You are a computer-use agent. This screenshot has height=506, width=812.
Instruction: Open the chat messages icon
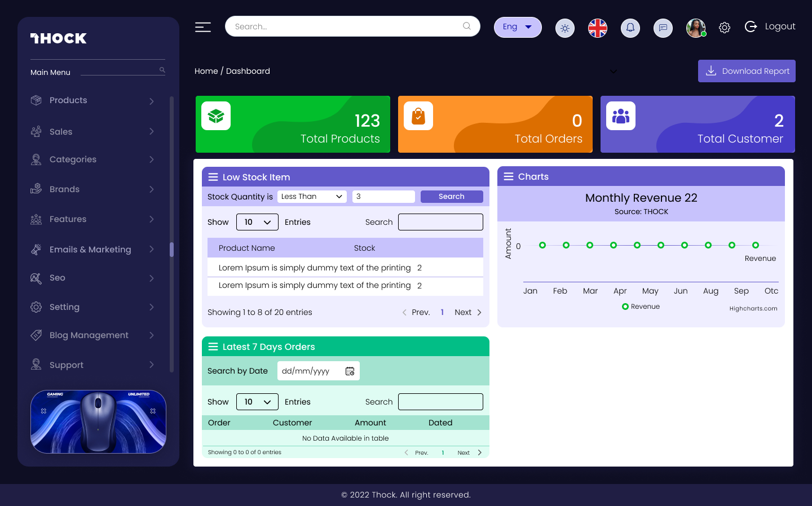click(663, 28)
